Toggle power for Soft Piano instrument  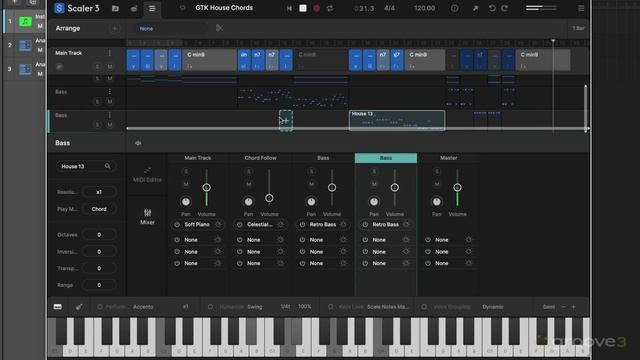(x=177, y=224)
